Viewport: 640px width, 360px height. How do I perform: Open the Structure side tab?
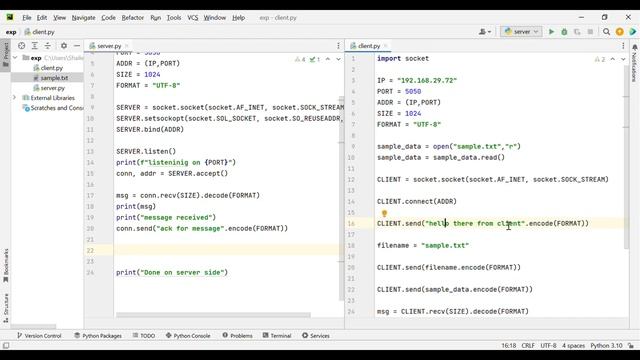6,308
